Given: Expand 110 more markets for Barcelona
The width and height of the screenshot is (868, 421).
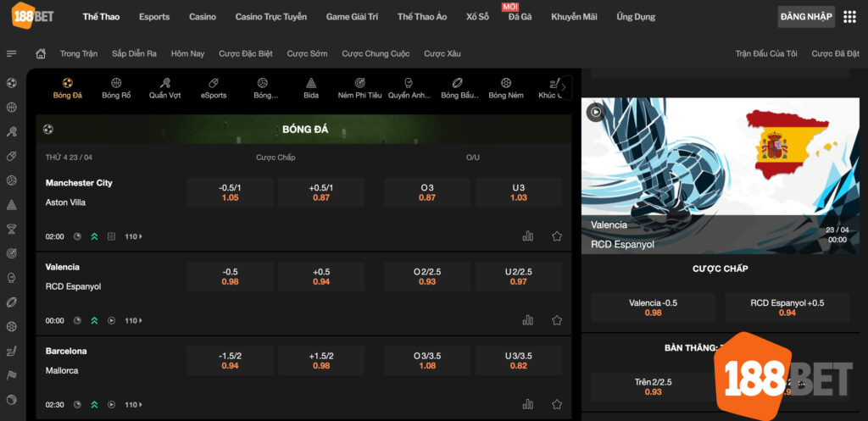Looking at the screenshot, I should [x=133, y=404].
